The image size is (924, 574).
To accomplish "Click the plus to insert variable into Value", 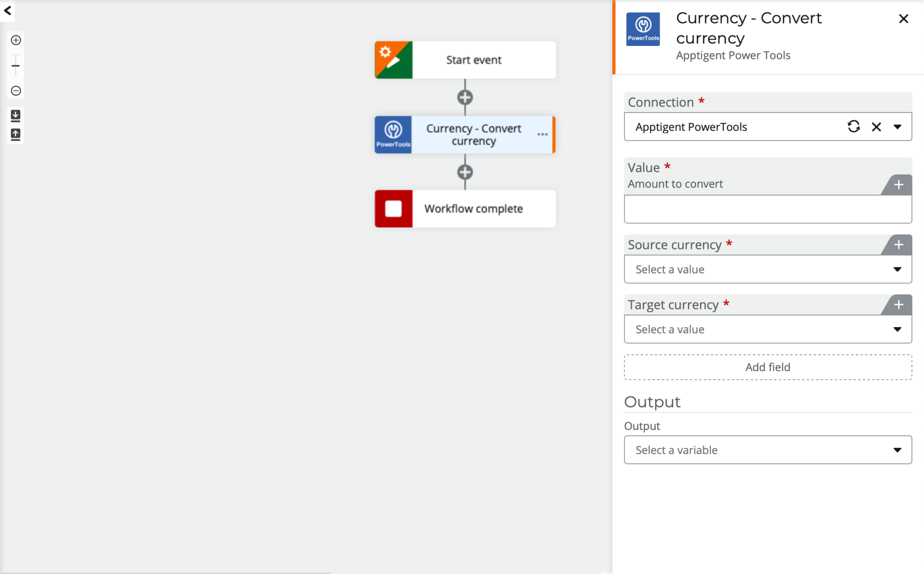I will pos(898,185).
